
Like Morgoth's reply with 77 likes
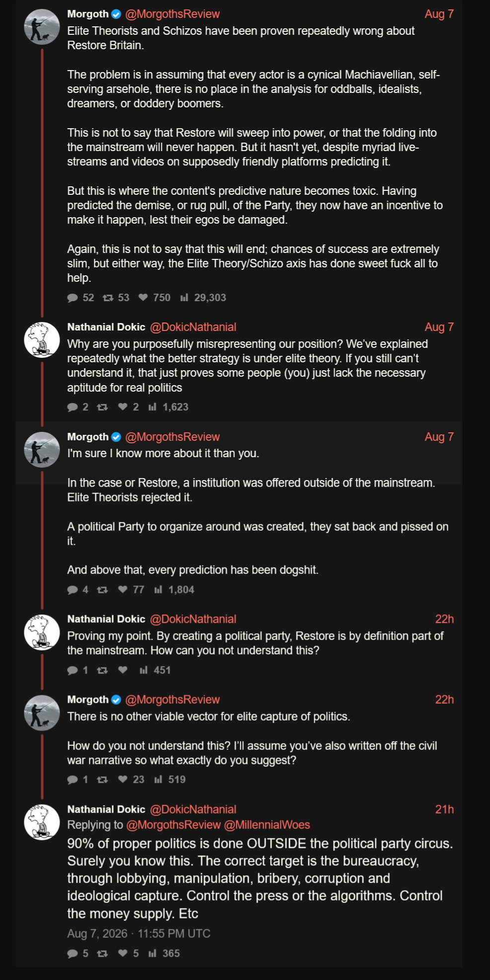[x=123, y=589]
